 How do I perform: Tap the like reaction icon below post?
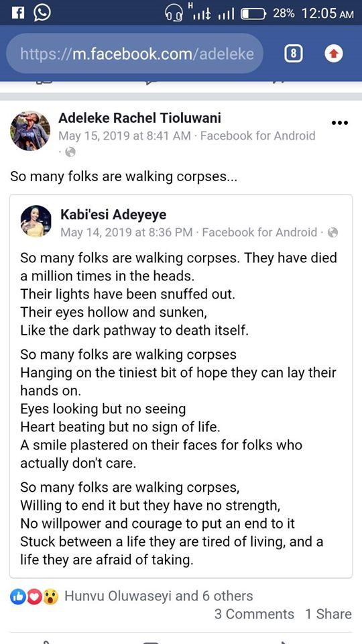(16, 598)
